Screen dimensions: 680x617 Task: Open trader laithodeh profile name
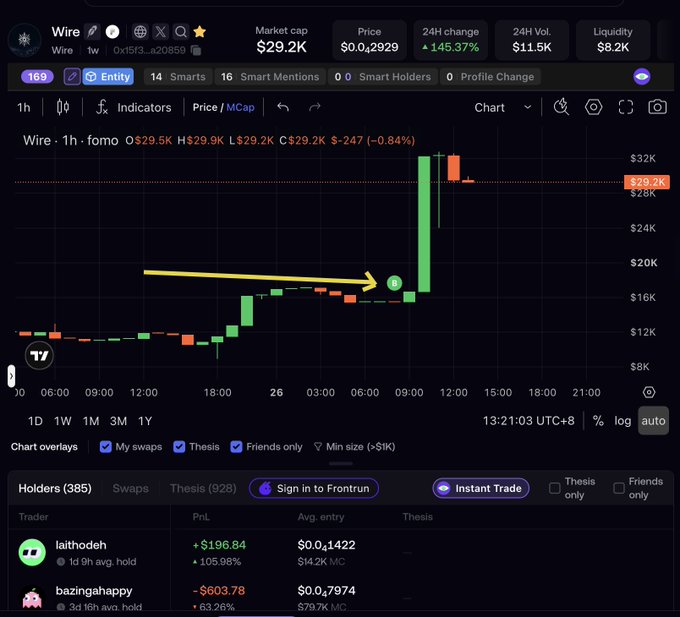point(81,545)
